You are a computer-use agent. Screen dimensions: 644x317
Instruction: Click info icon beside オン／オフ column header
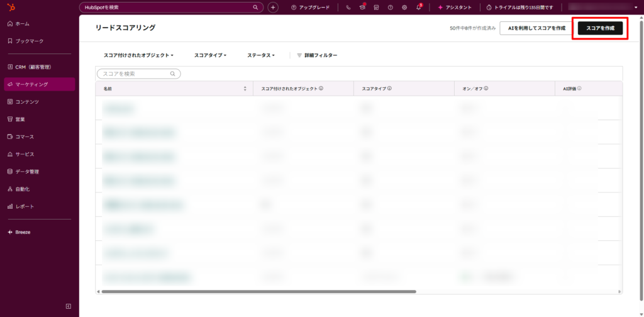486,88
